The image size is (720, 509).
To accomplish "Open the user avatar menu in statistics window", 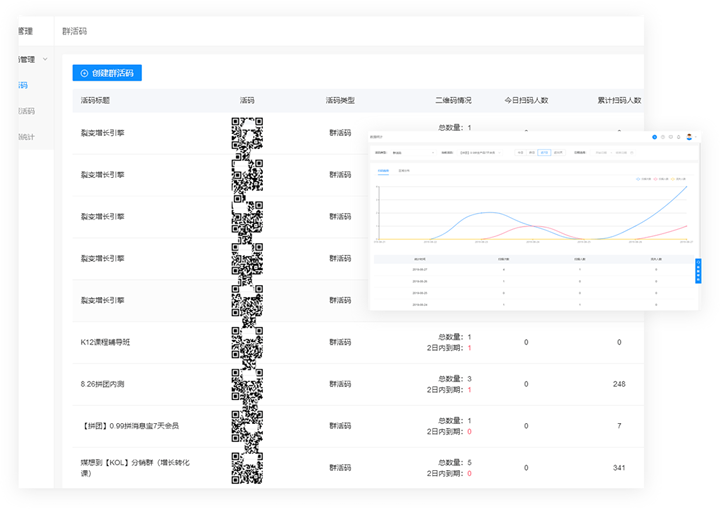I will [x=689, y=137].
